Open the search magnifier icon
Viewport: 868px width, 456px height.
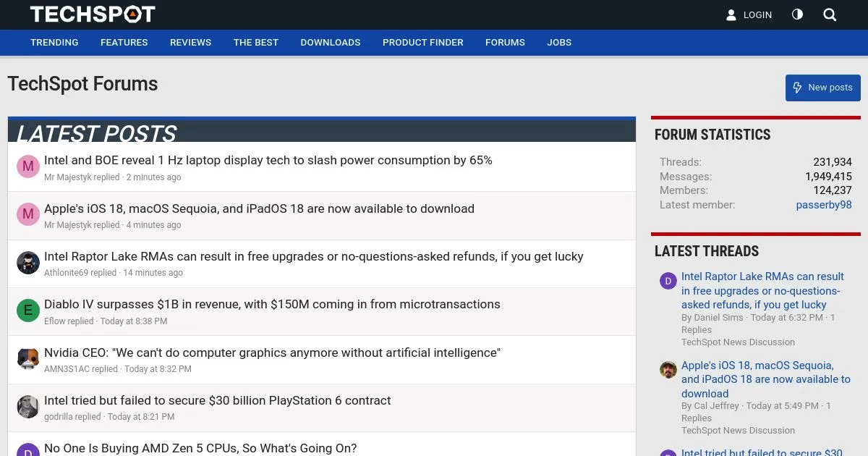click(830, 14)
